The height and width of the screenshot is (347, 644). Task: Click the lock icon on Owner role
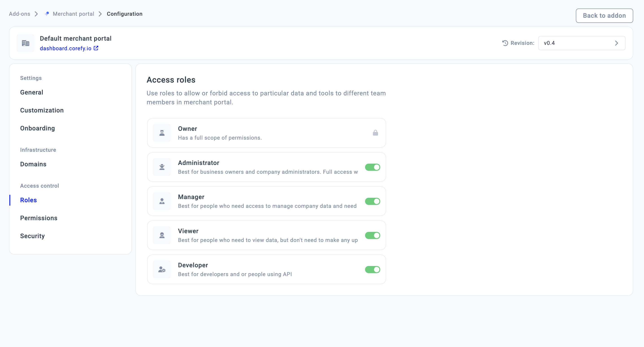point(375,133)
